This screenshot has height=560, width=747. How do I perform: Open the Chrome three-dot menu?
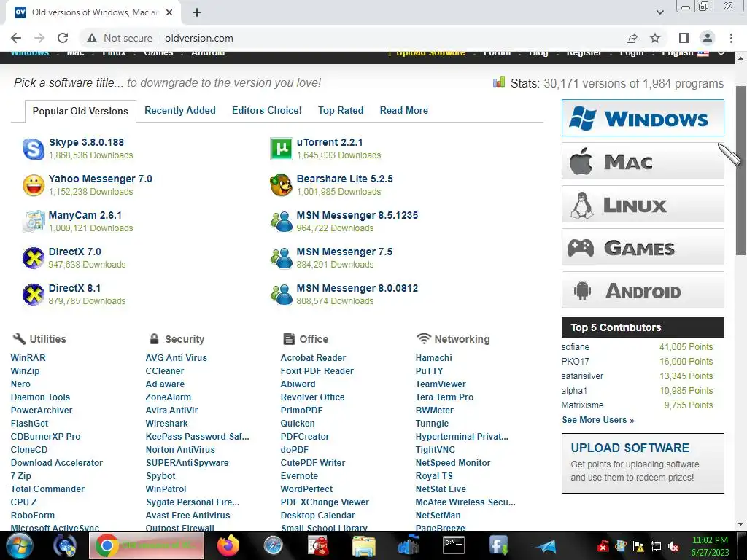tap(731, 38)
